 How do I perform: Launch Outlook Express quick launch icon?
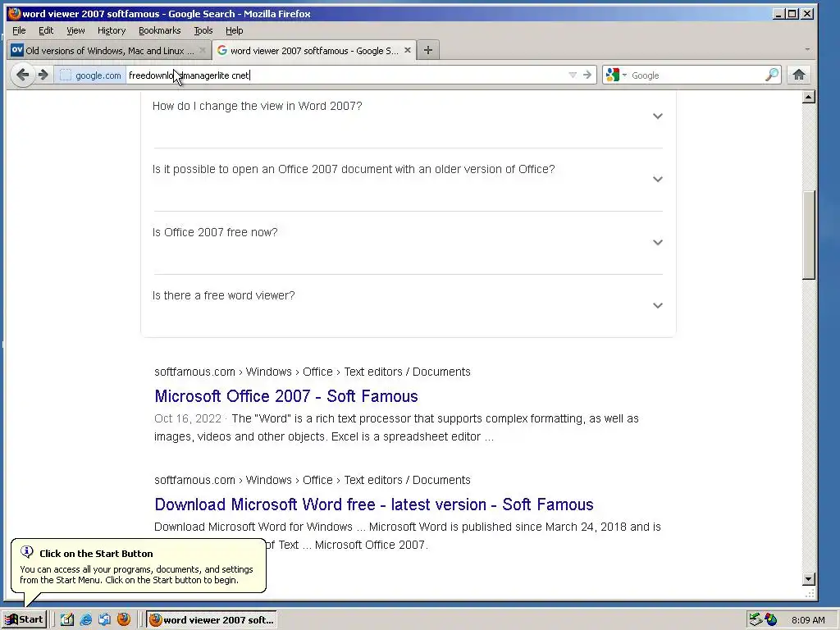[x=104, y=619]
